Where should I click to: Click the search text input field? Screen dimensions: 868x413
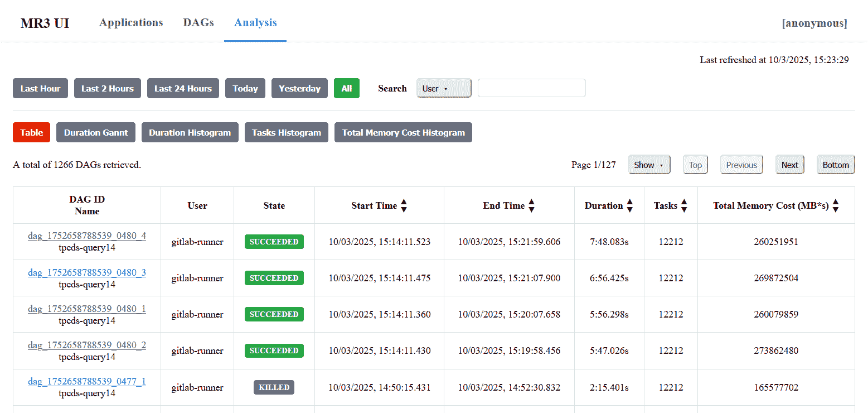[531, 88]
